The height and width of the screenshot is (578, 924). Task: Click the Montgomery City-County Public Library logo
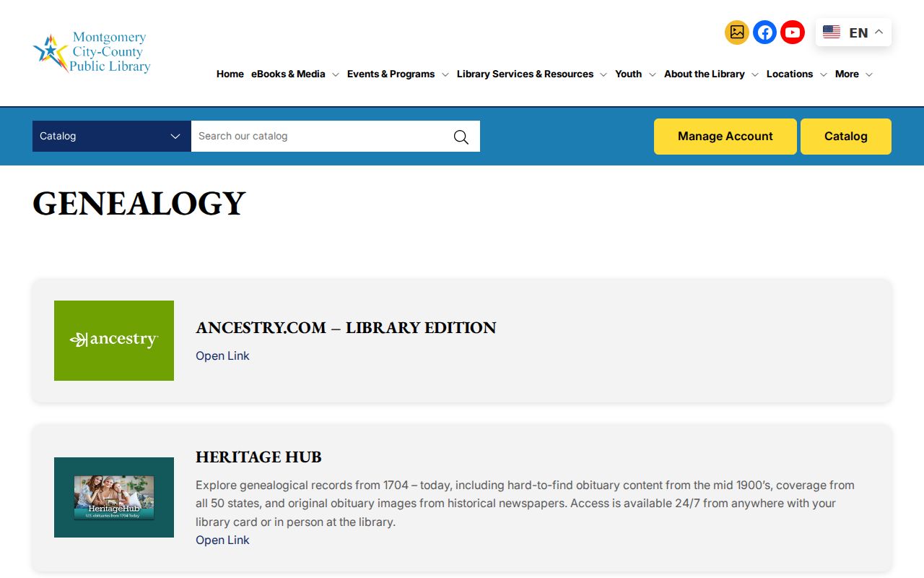click(x=92, y=53)
